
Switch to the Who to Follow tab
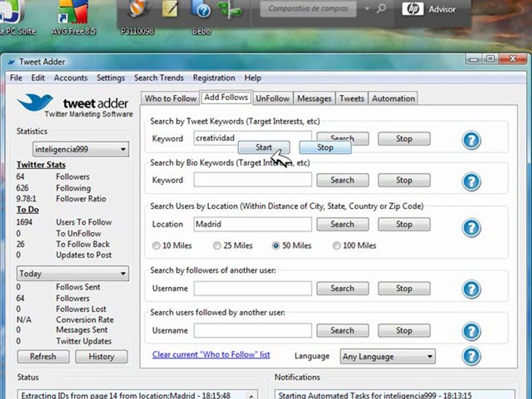point(170,99)
